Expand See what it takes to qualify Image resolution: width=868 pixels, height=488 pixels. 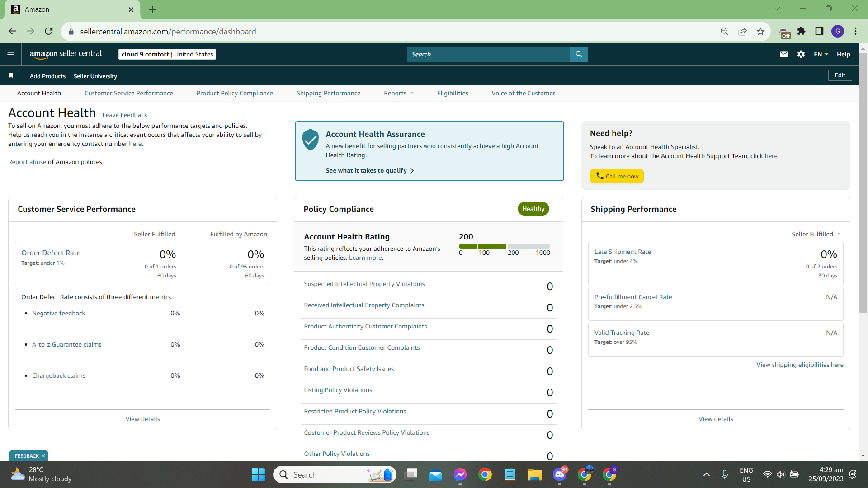370,170
